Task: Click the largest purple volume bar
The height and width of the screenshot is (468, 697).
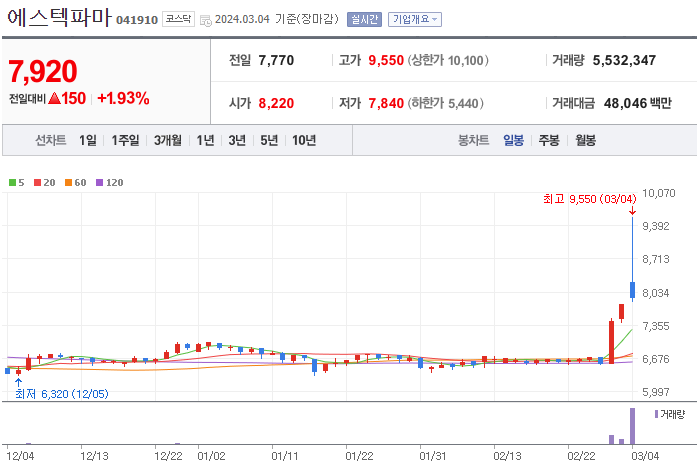Action: click(x=633, y=426)
